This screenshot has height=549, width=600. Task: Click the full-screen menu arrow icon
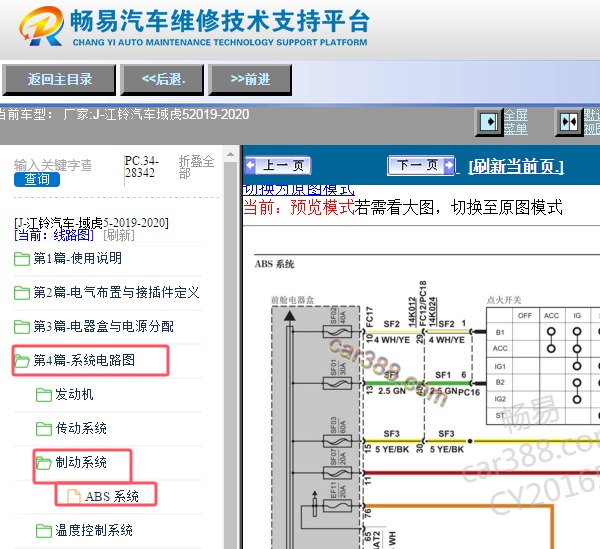(489, 122)
